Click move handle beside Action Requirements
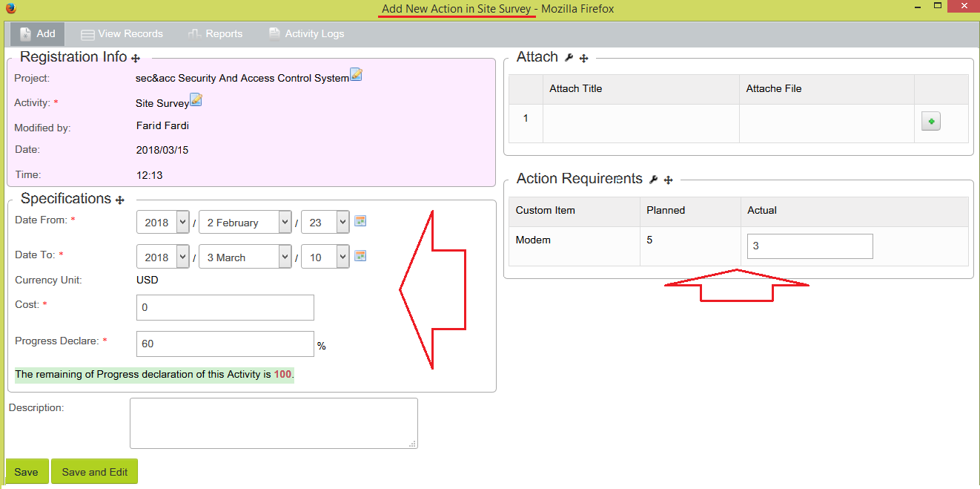Image resolution: width=980 pixels, height=489 pixels. pos(668,180)
